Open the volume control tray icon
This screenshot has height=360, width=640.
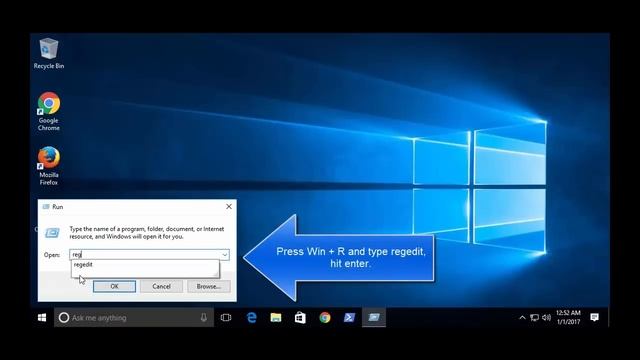pos(547,318)
